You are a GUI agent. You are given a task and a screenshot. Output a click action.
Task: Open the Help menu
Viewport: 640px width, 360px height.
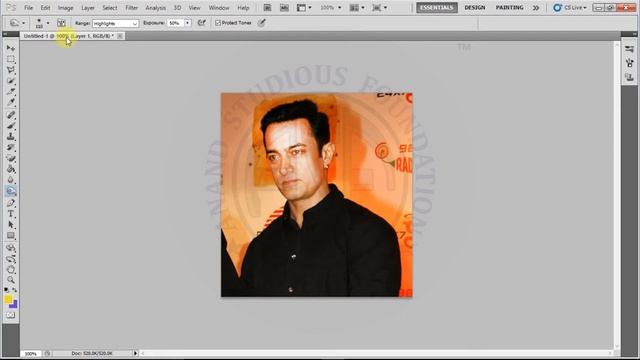pyautogui.click(x=243, y=8)
